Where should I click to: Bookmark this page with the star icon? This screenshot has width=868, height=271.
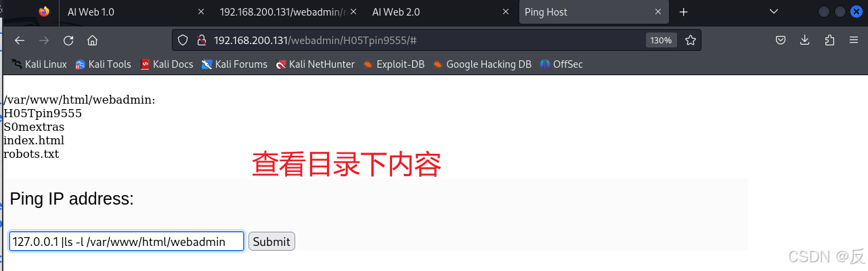click(690, 41)
